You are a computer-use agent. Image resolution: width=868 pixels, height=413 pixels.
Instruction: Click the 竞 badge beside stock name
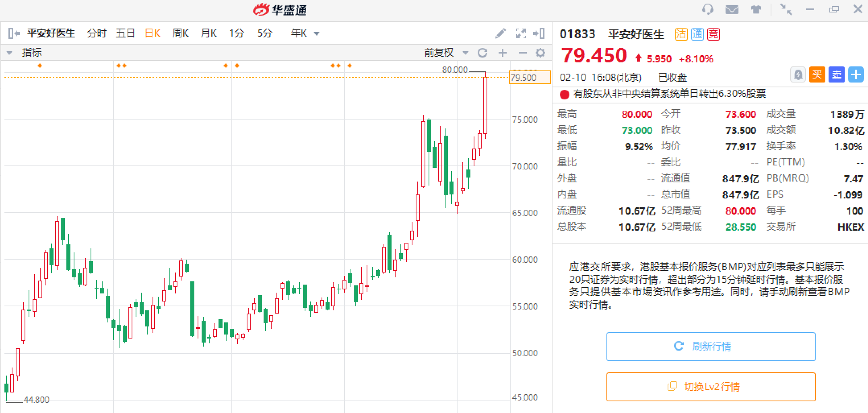(713, 34)
